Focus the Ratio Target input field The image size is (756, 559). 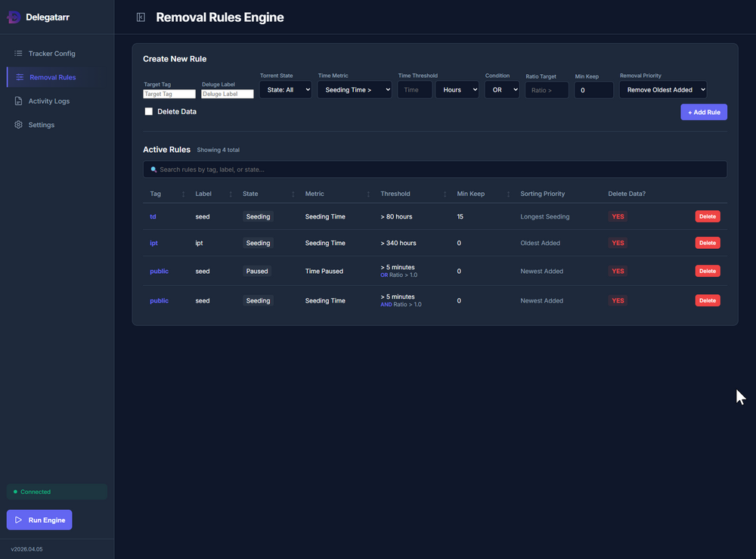pyautogui.click(x=547, y=90)
